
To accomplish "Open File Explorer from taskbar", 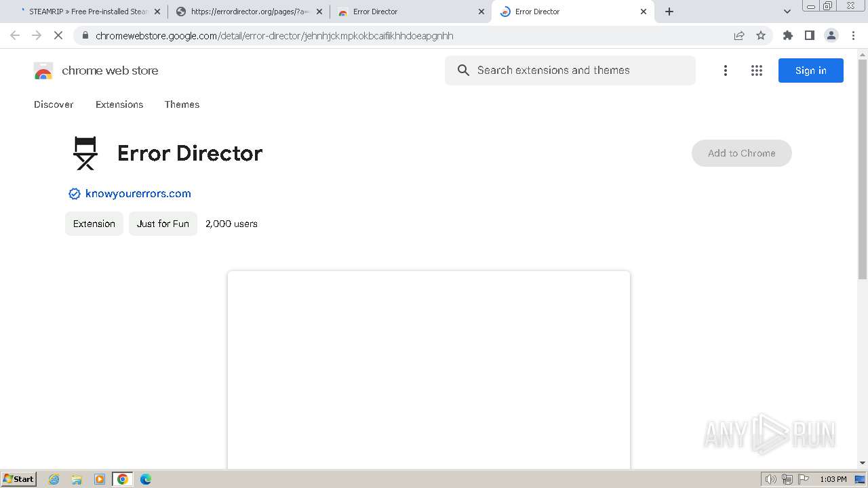I will pos(77,479).
